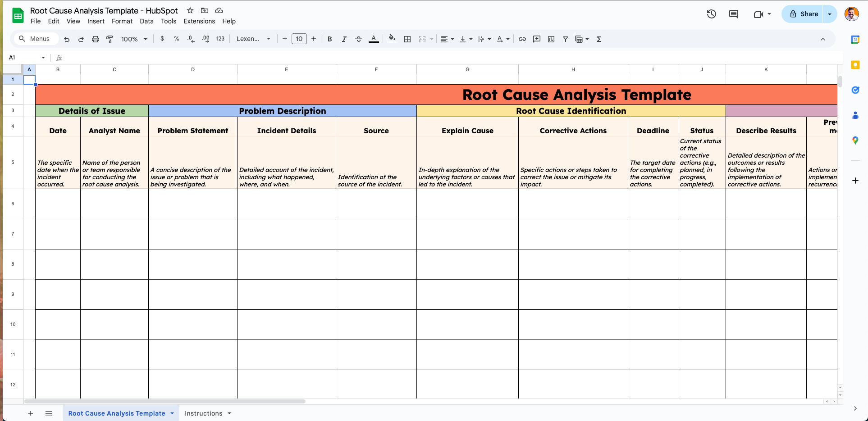
Task: Click the undo arrow icon
Action: pos(67,39)
